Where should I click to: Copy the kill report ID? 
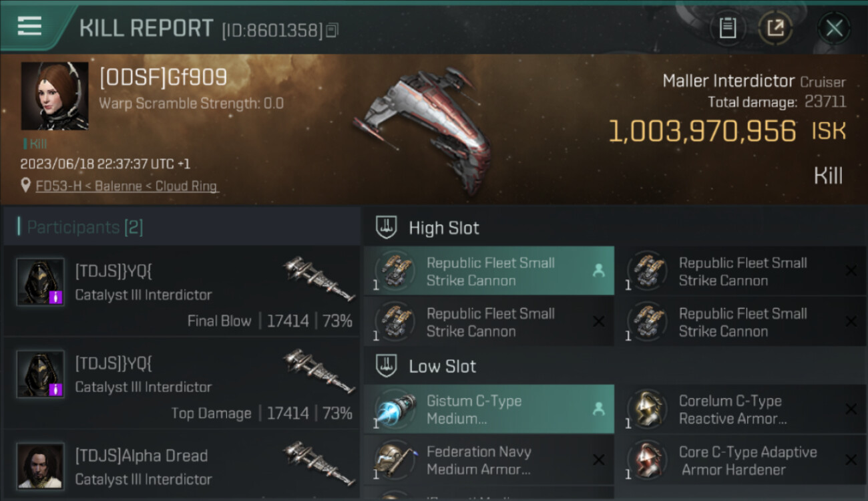click(x=333, y=30)
